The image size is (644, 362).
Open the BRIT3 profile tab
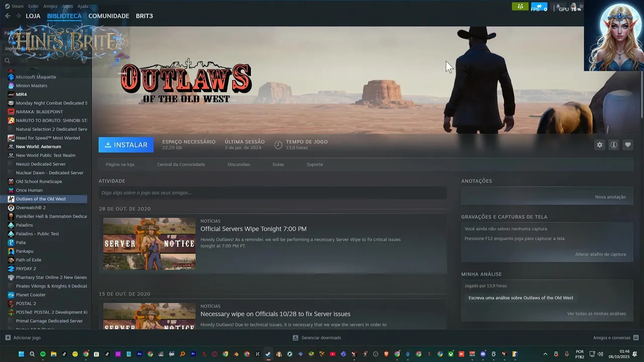144,16
